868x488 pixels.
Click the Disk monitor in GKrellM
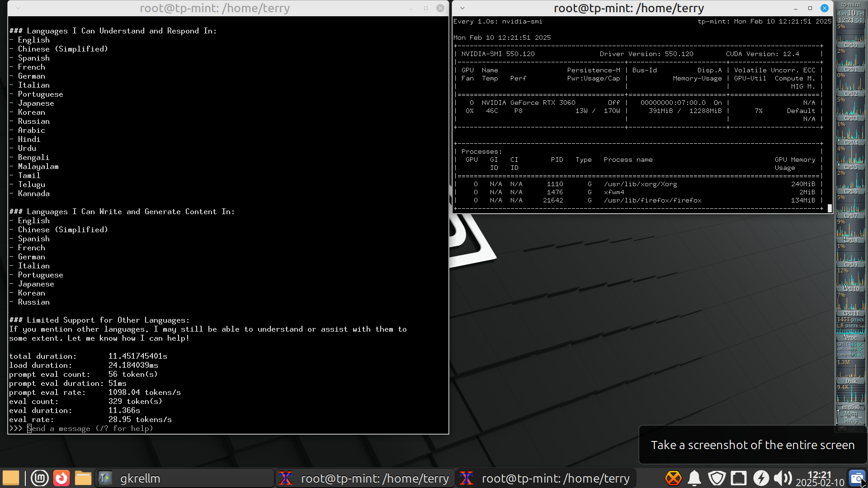point(850,381)
